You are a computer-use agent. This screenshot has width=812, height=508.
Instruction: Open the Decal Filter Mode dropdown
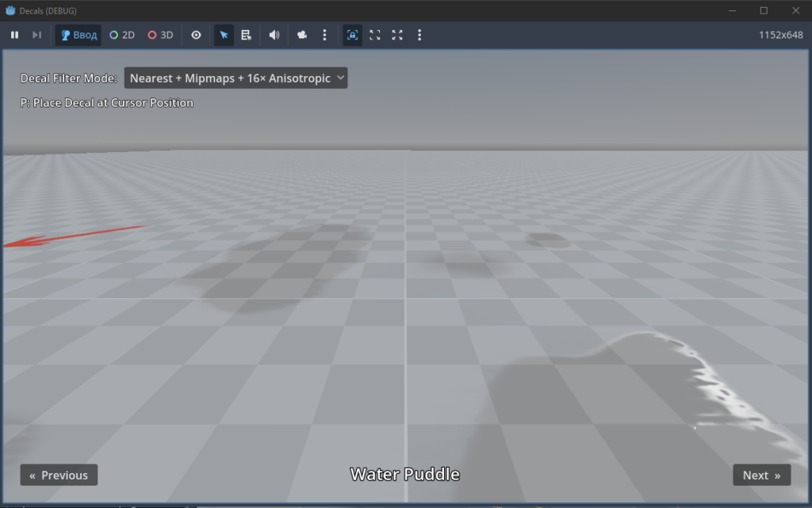tap(236, 78)
